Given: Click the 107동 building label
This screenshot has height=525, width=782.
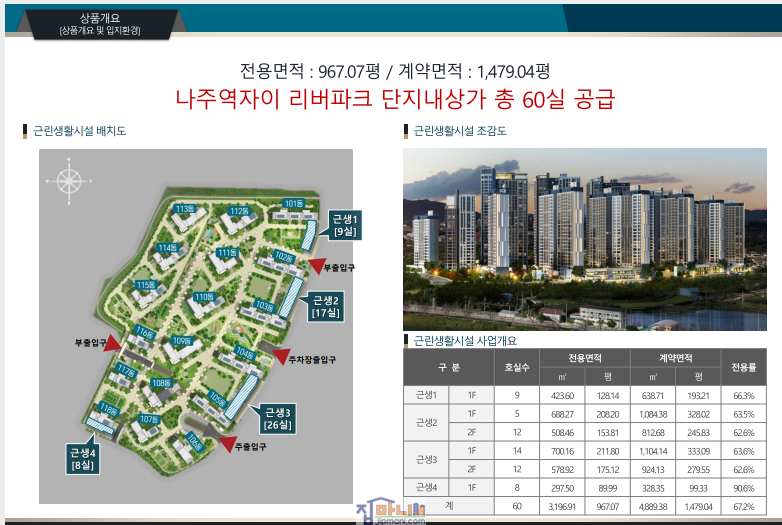Looking at the screenshot, I should [x=149, y=419].
